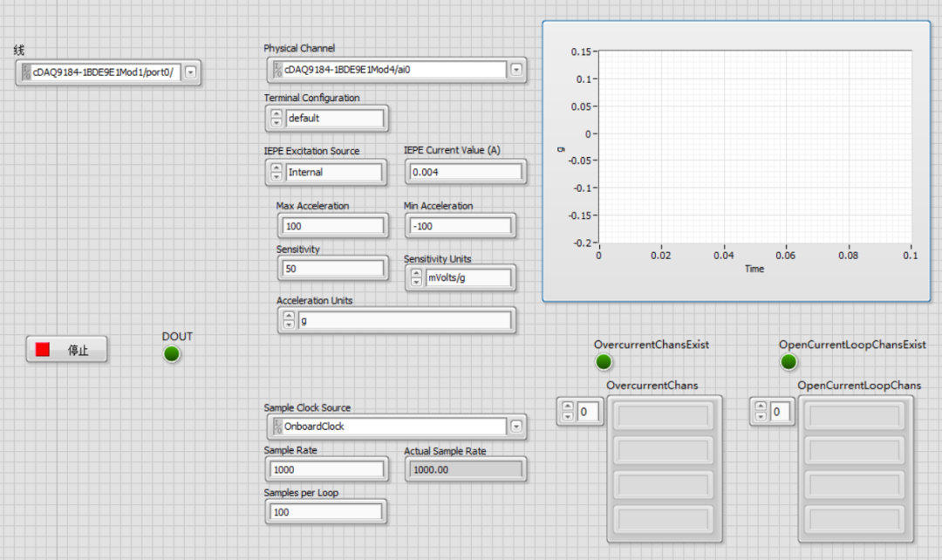Click the red stop (停止) button

66,349
